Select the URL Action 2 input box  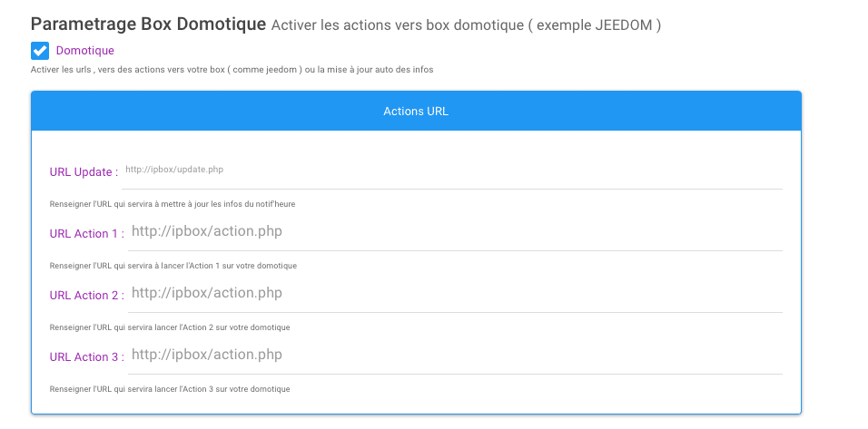coord(455,297)
